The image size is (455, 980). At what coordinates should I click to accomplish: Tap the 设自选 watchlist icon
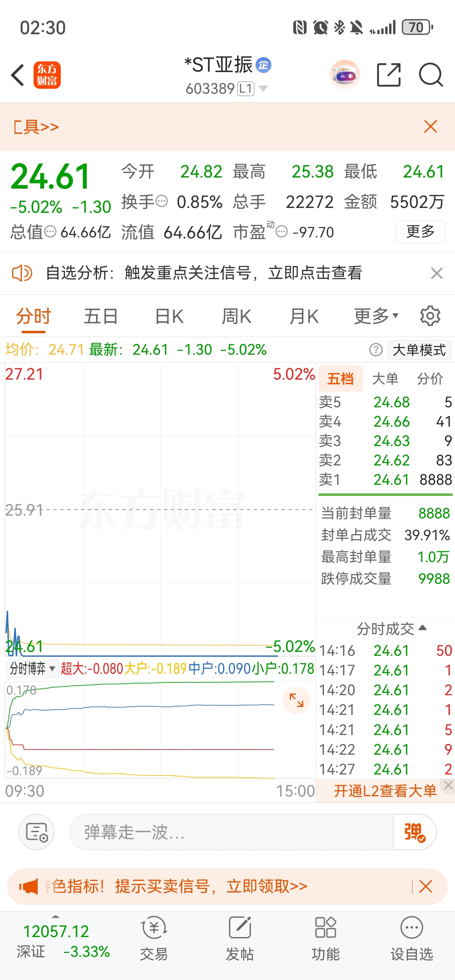(412, 938)
